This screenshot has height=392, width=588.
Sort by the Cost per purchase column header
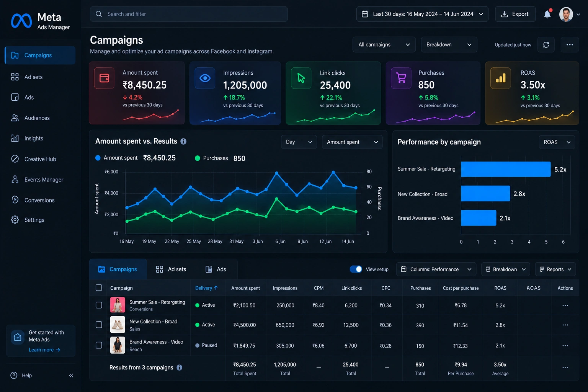[x=461, y=288]
